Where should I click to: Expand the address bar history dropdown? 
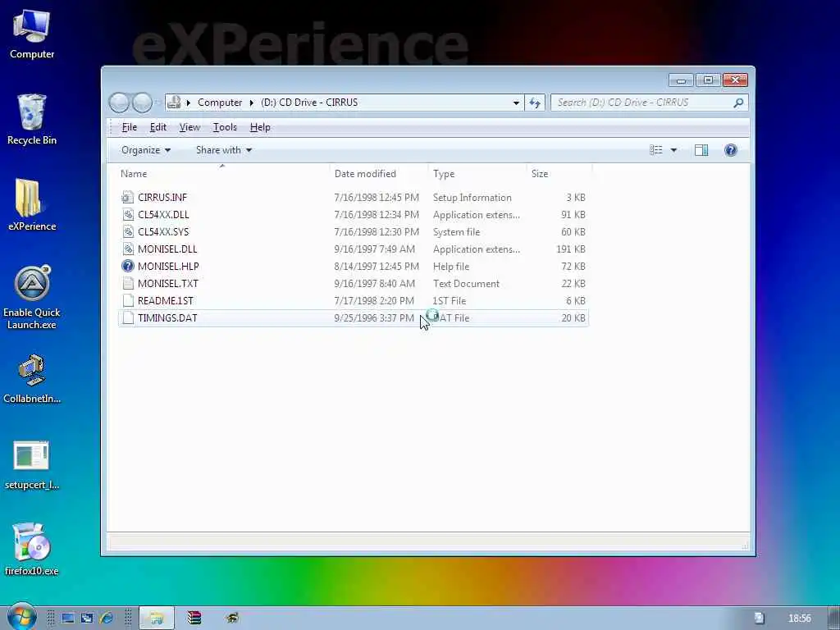point(516,103)
